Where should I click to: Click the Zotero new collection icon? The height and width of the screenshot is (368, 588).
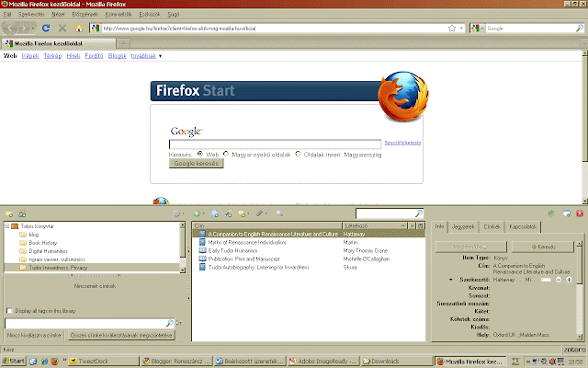coord(9,213)
